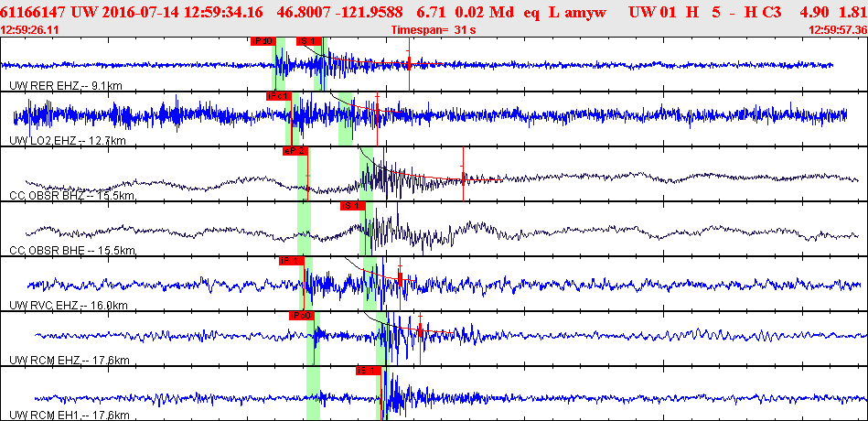The height and width of the screenshot is (421, 868).
Task: Click the coda end marker on RCM EHZ trace
Action: [x=420, y=329]
